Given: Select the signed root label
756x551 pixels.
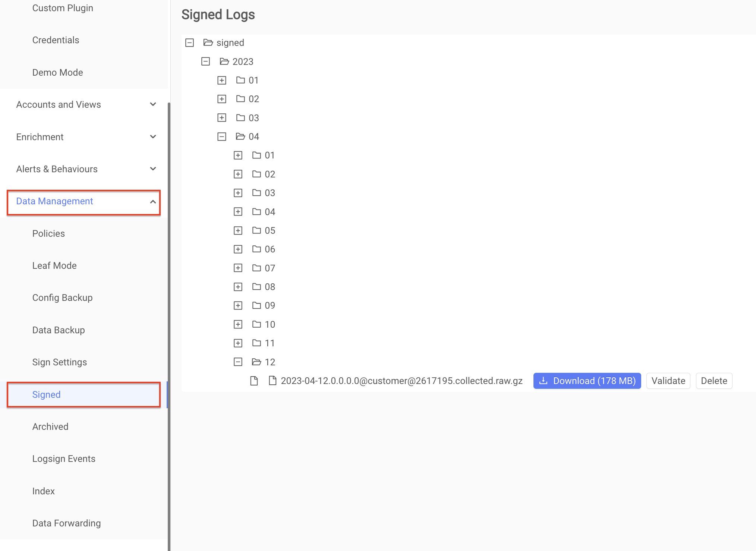Looking at the screenshot, I should (230, 43).
